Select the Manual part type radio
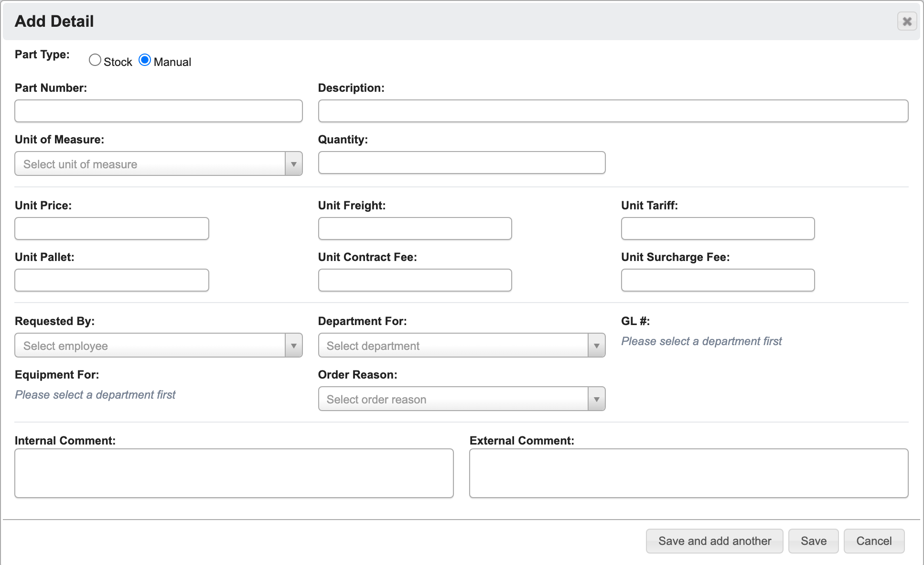This screenshot has width=924, height=565. click(145, 60)
